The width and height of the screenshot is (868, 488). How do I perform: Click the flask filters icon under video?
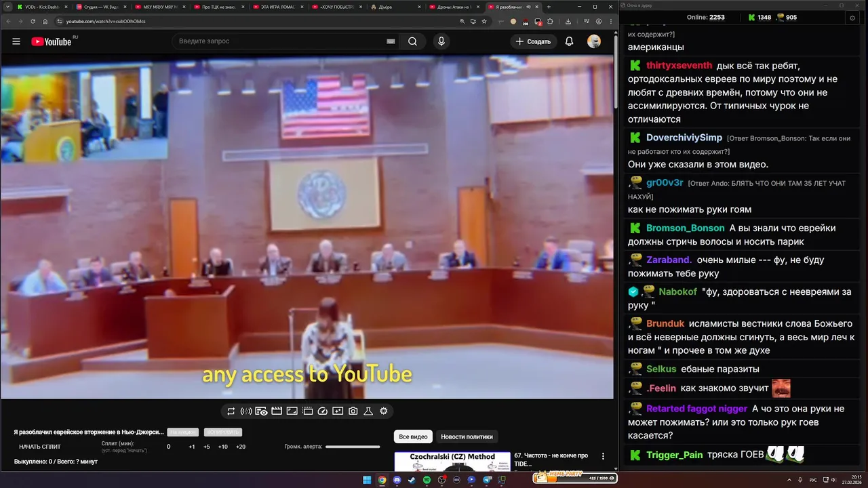[368, 411]
